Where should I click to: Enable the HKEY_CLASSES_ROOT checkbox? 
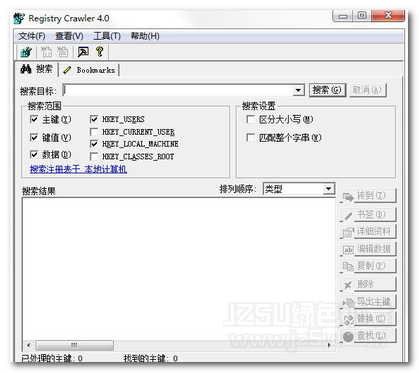[x=94, y=156]
